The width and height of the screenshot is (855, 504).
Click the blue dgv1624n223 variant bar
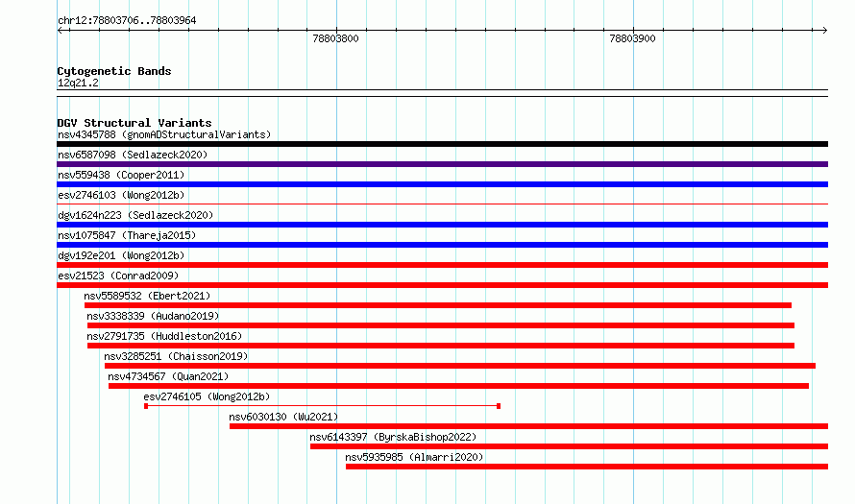coord(442,225)
